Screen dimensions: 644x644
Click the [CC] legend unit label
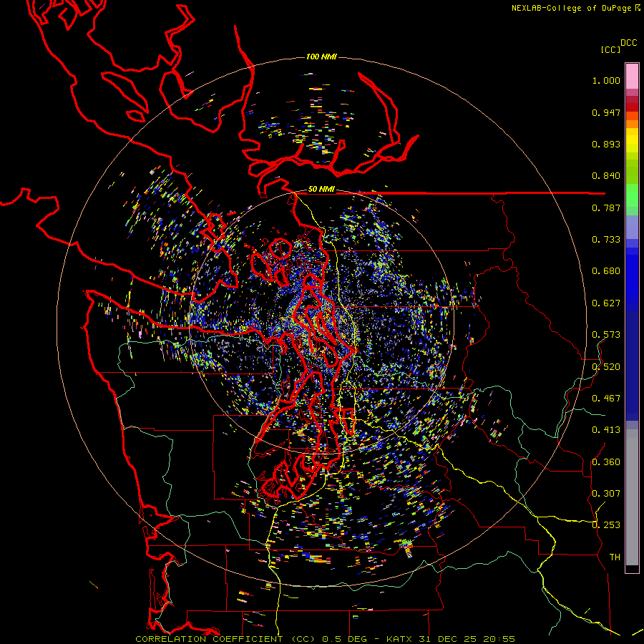point(611,49)
